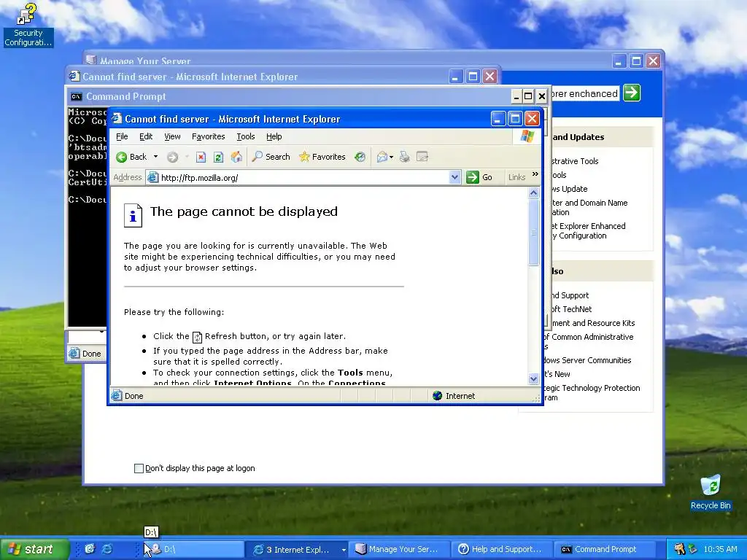
Task: Click the Stop loading icon
Action: 201,157
